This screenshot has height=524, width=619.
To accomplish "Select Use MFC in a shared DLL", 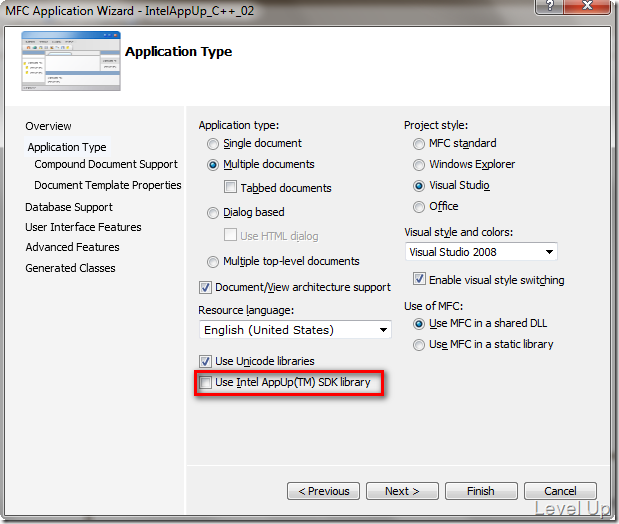I will (x=418, y=324).
